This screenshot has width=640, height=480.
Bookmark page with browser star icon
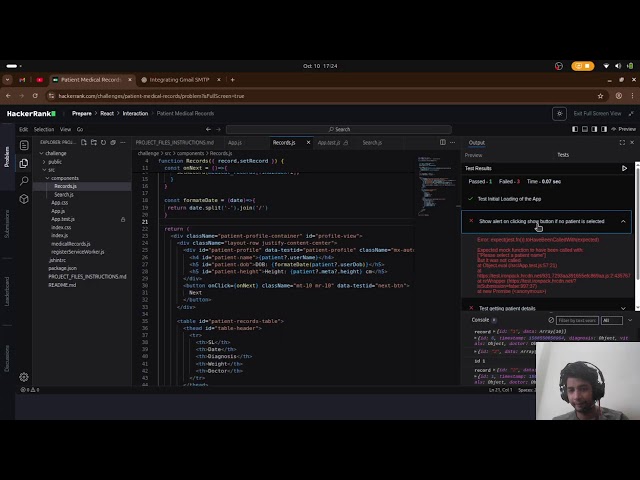coord(600,96)
